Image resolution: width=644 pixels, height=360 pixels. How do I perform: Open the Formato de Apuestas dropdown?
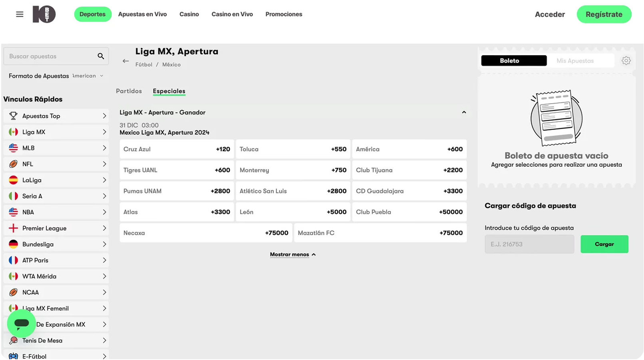88,76
